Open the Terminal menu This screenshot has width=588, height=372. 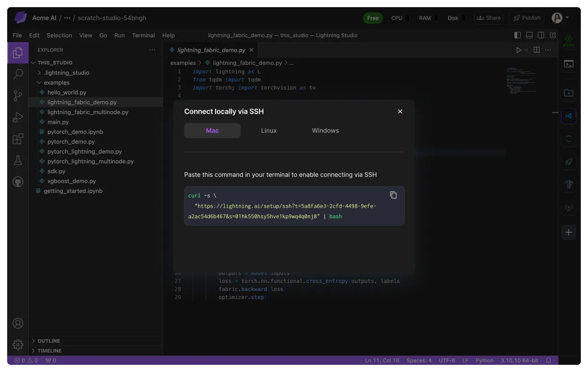pos(143,35)
